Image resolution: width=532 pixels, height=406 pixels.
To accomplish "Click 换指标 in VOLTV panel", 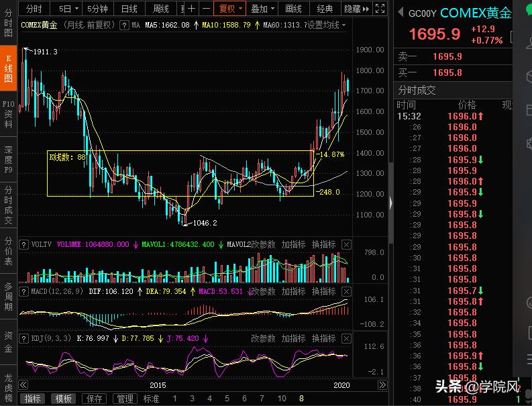I will tap(323, 244).
